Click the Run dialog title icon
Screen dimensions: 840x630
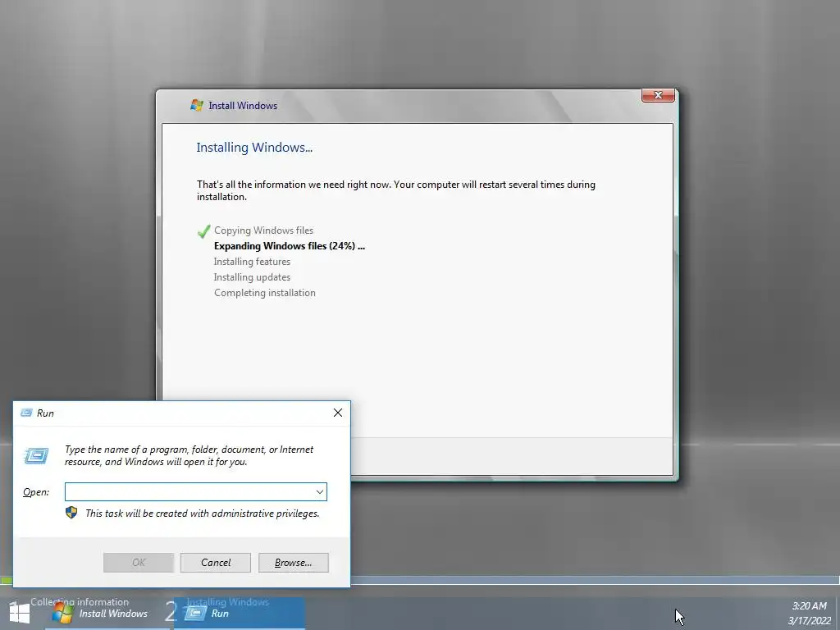point(26,413)
